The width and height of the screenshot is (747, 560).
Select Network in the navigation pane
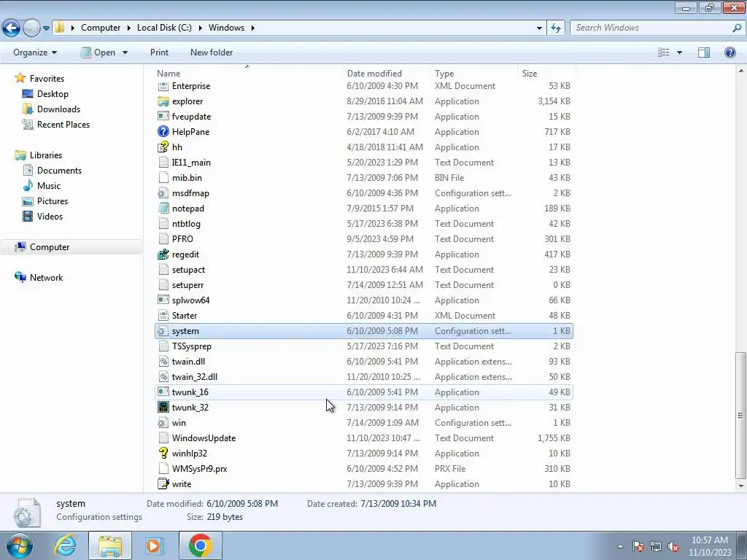tap(46, 278)
